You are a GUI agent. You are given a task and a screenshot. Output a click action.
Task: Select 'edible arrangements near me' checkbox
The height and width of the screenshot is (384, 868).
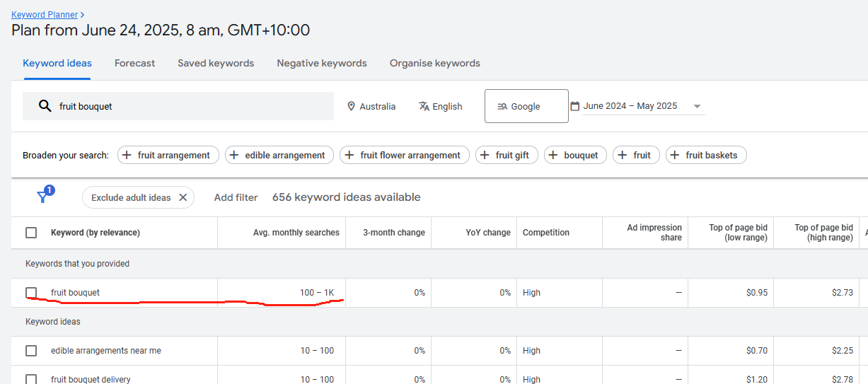[31, 351]
